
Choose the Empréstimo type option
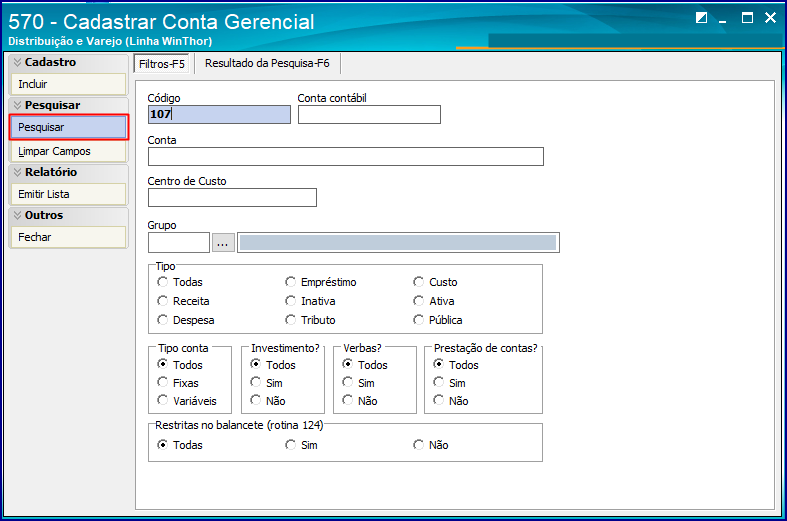coord(321,282)
